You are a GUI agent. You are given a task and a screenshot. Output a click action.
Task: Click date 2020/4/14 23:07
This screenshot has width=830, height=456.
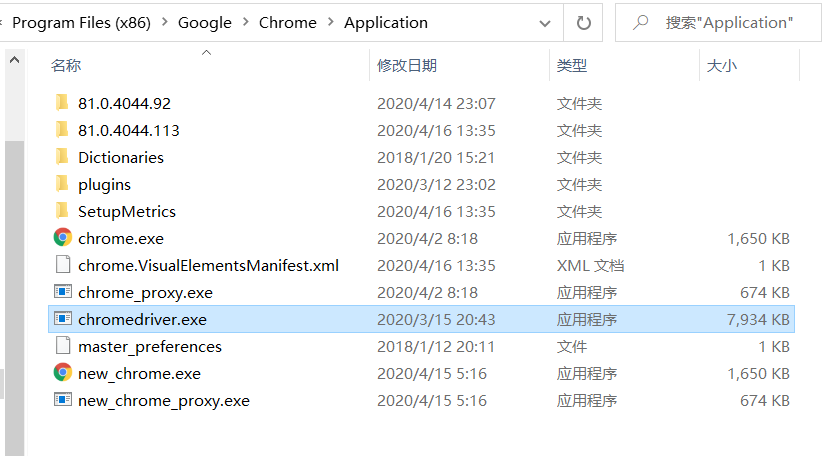pos(436,103)
